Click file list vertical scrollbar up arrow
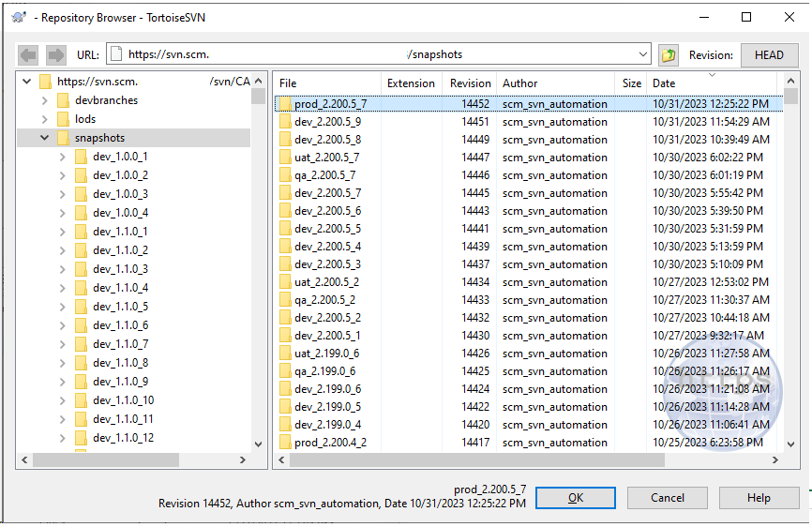The image size is (812, 527). click(x=790, y=81)
